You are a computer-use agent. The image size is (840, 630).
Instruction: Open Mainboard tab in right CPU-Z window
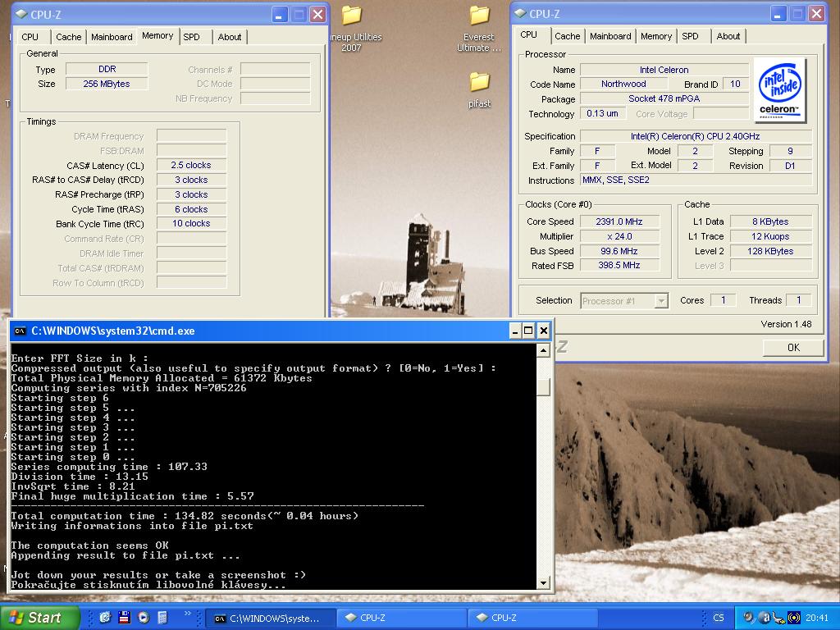coord(610,36)
